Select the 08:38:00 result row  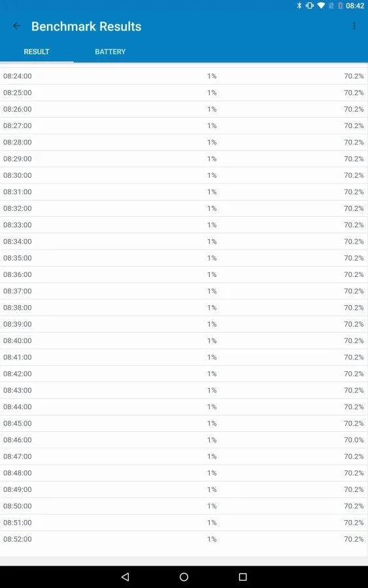[x=184, y=308]
